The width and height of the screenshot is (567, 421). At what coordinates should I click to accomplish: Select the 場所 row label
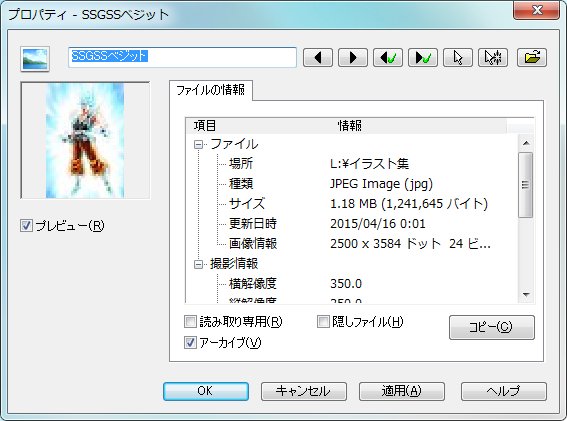coord(241,164)
